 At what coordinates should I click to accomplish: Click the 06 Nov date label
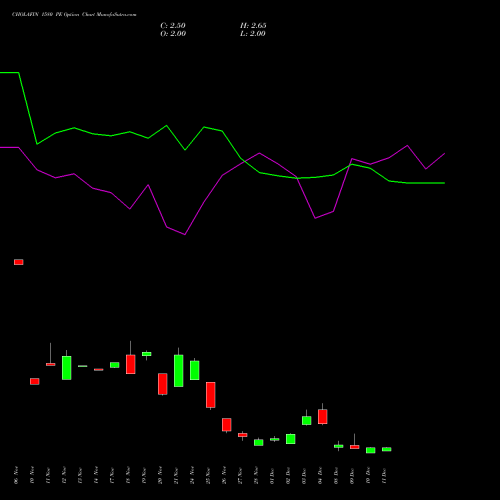pyautogui.click(x=16, y=475)
